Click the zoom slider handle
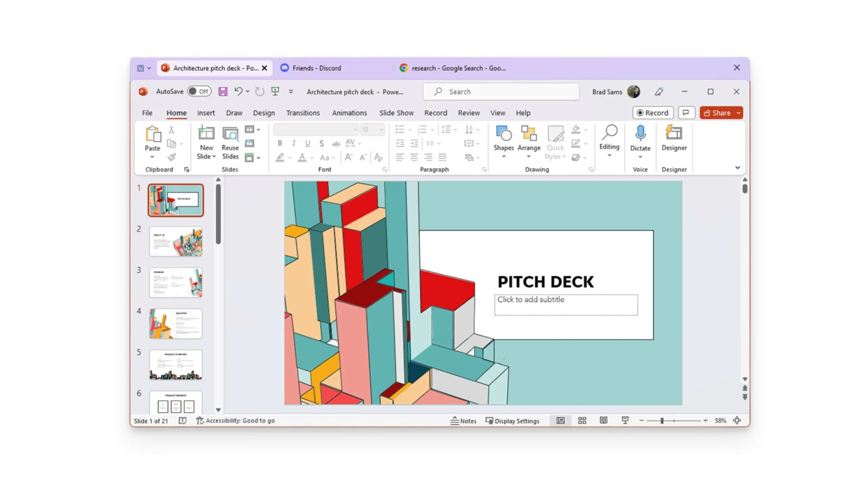Viewport: 868px width, 488px height. tap(662, 421)
